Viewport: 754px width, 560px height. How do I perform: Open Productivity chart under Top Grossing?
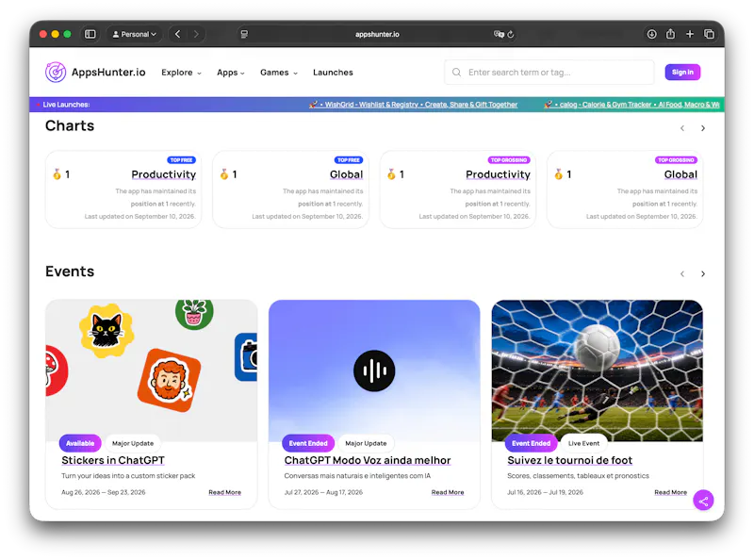(498, 174)
